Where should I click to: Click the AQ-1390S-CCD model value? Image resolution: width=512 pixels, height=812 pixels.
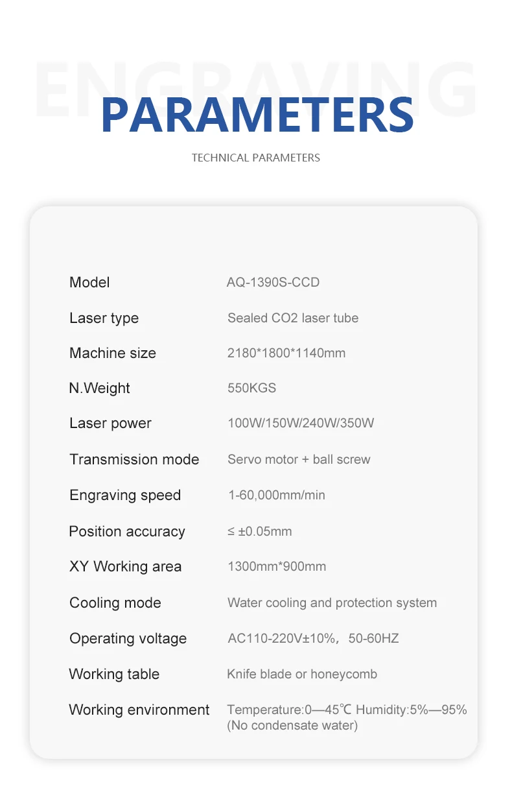(x=273, y=283)
